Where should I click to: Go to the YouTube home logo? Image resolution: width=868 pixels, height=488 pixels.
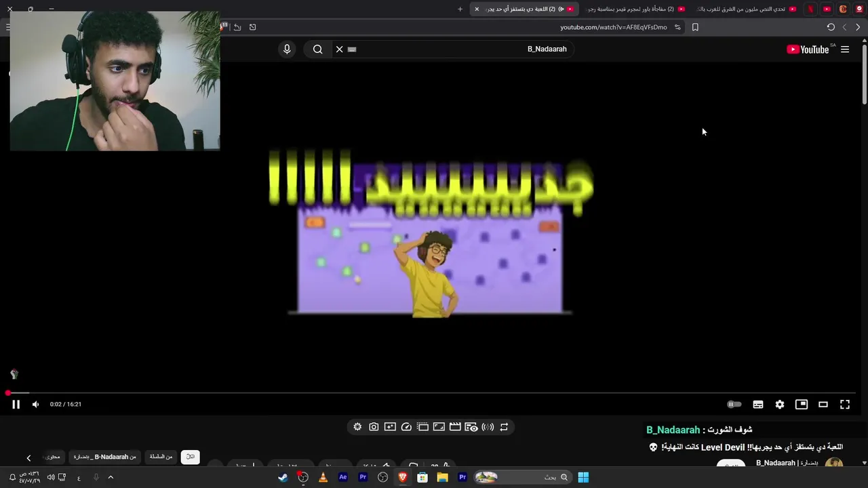[x=808, y=49]
